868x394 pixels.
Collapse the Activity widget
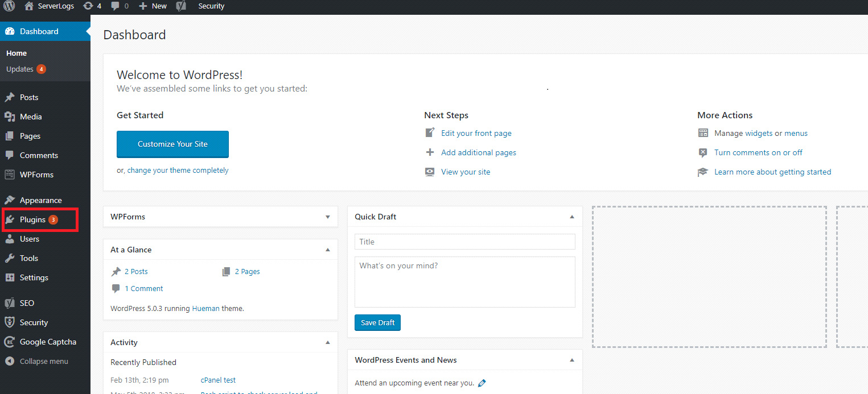327,342
